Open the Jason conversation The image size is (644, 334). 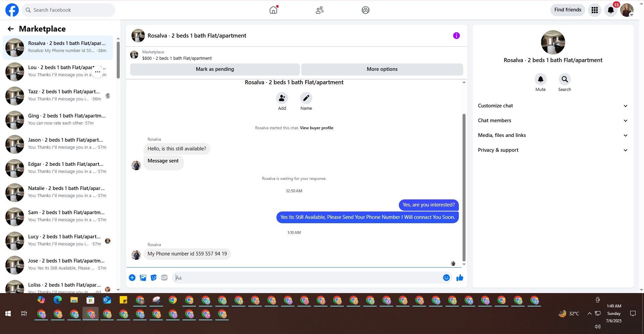pyautogui.click(x=58, y=144)
